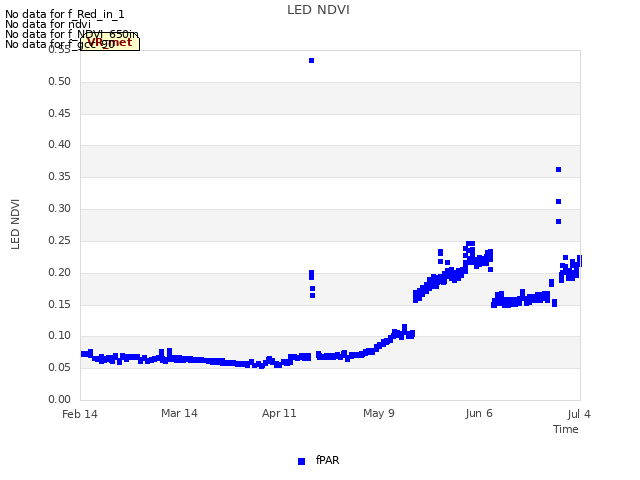Viewport: 640px width, 480px height.
Task: Select the data point near 0.31 in late June
Action: (558, 202)
